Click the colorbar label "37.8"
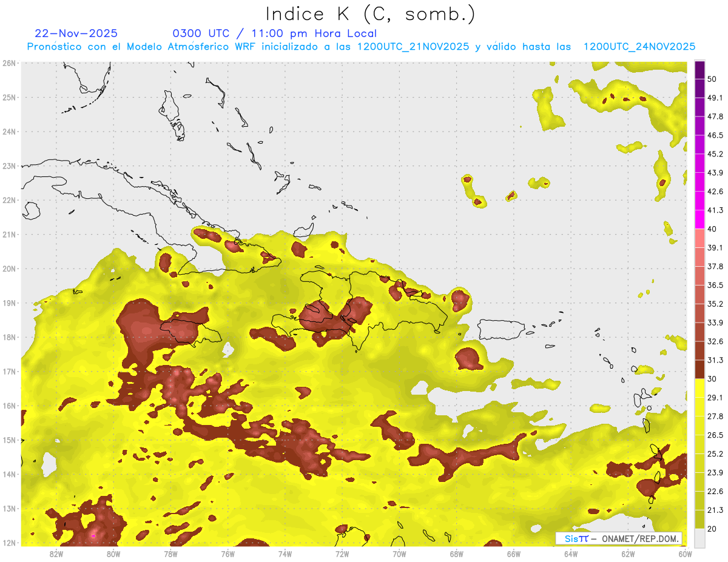This screenshot has height=562, width=728. (x=715, y=267)
